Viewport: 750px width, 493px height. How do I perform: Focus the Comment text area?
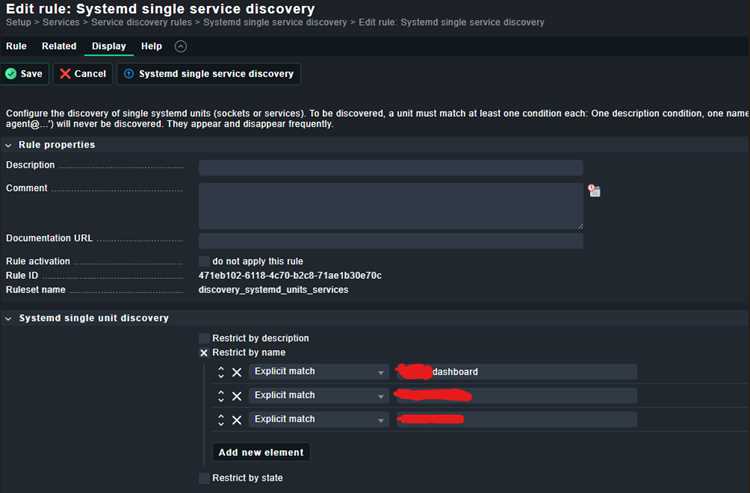pyautogui.click(x=390, y=206)
